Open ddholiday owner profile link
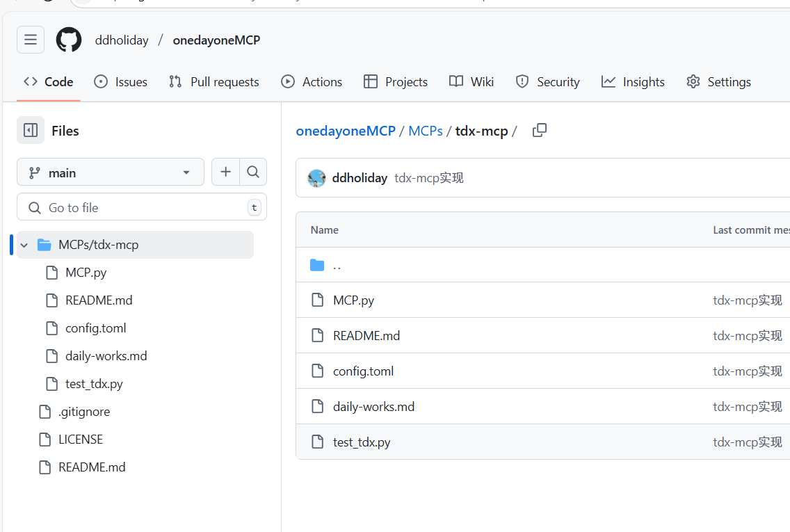 [122, 40]
